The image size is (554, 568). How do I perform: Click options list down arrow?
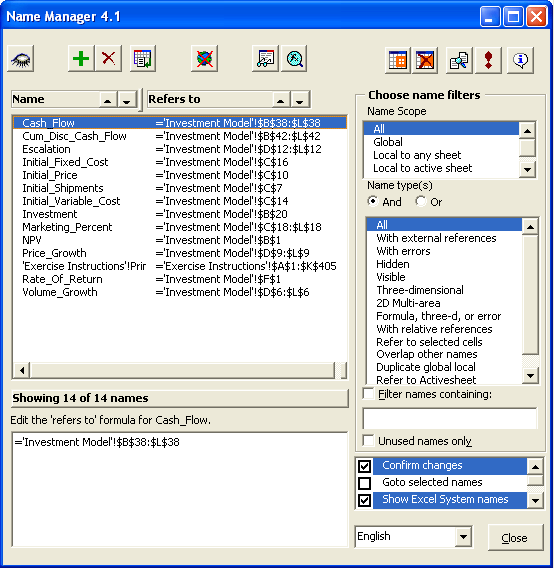coord(535,501)
